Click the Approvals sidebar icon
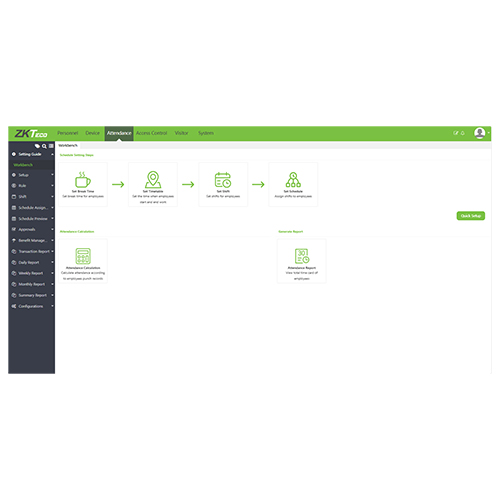Screen dimensions: 500x500 [x=14, y=229]
